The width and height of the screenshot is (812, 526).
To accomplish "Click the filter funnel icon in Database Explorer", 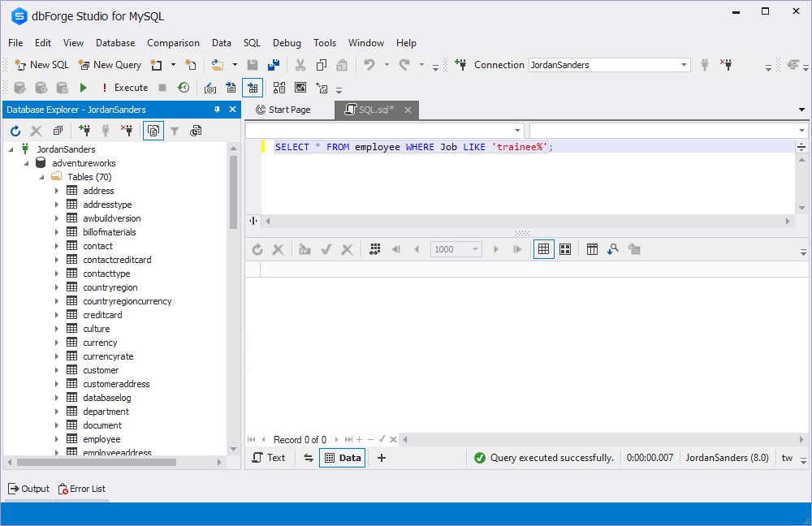I will (x=175, y=131).
